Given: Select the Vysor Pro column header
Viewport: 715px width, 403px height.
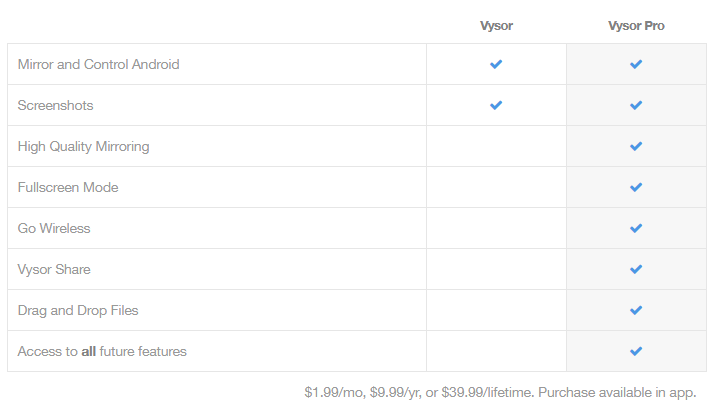Looking at the screenshot, I should [x=636, y=26].
